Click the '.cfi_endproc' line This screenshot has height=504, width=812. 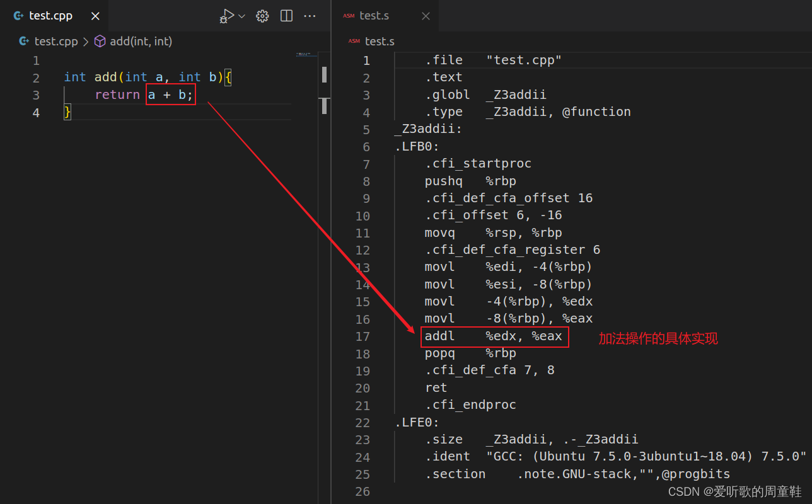[x=470, y=404]
